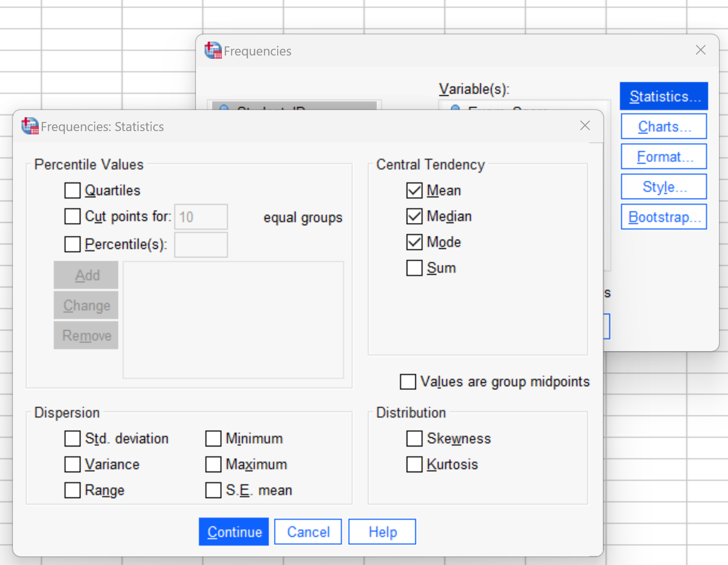Click the Help button
Image resolution: width=728 pixels, height=565 pixels.
click(382, 531)
